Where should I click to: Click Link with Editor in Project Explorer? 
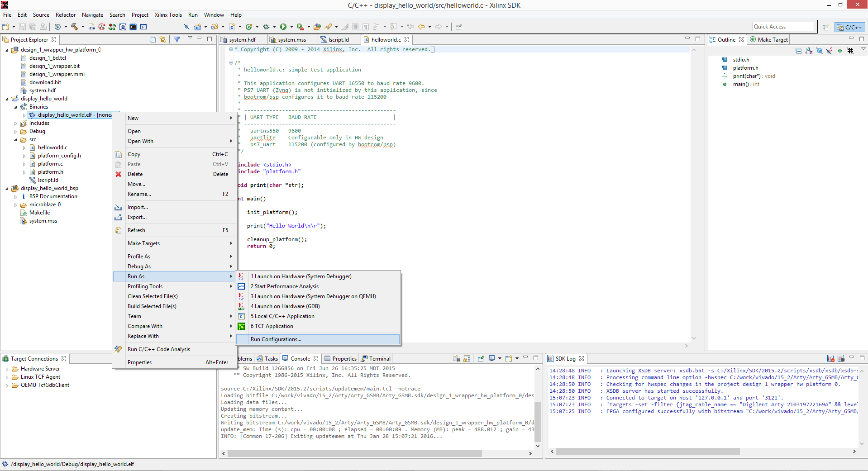pyautogui.click(x=163, y=40)
